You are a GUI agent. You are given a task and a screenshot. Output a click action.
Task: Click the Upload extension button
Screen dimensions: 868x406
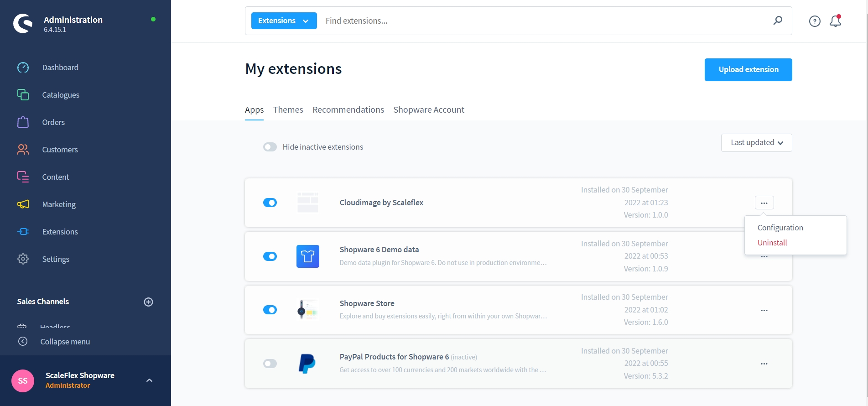click(x=748, y=70)
